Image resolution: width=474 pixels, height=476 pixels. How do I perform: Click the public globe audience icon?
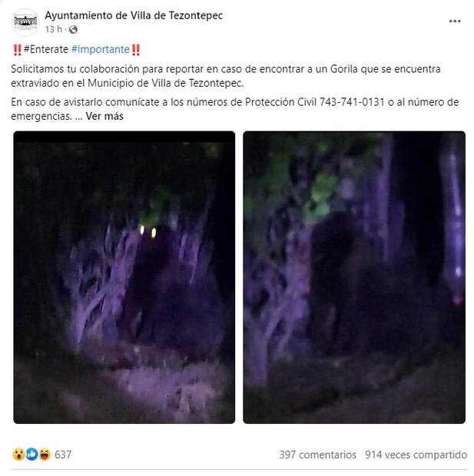click(73, 29)
